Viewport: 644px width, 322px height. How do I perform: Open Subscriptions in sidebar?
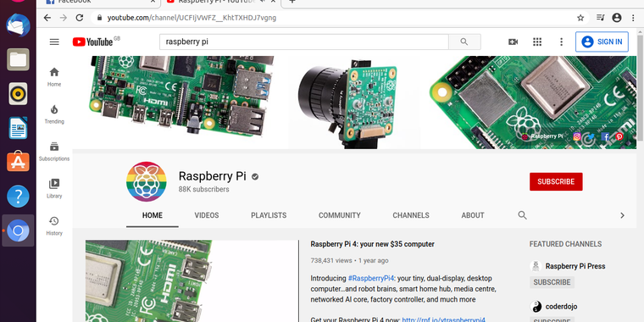coord(54,152)
